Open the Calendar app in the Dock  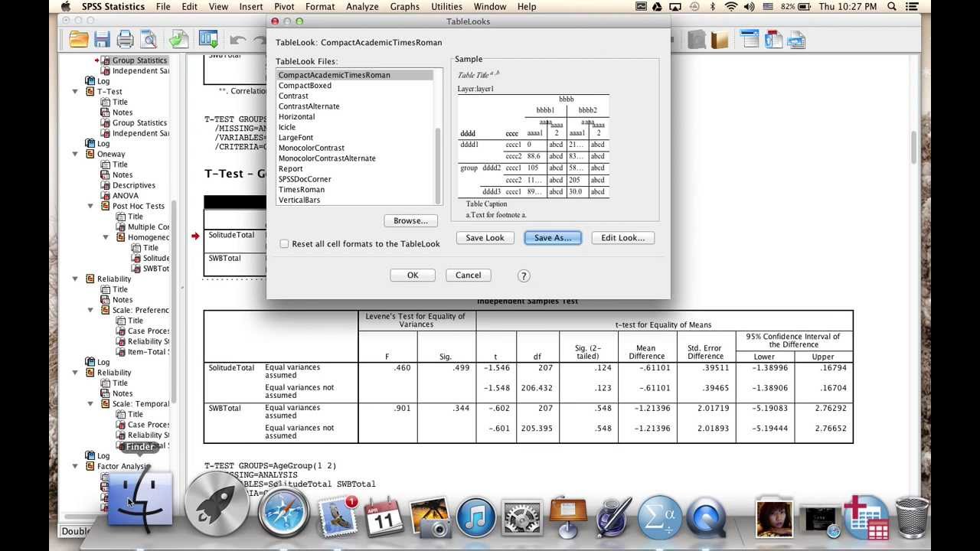coord(384,517)
